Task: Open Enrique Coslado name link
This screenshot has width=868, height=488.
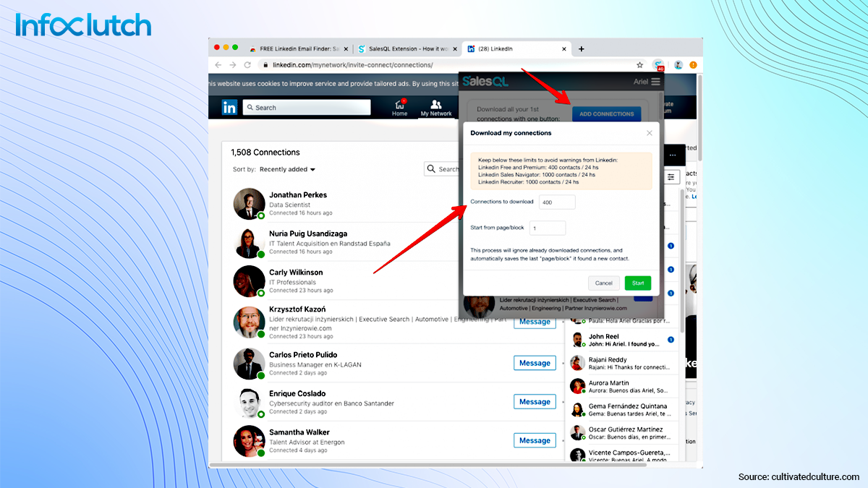Action: [297, 394]
